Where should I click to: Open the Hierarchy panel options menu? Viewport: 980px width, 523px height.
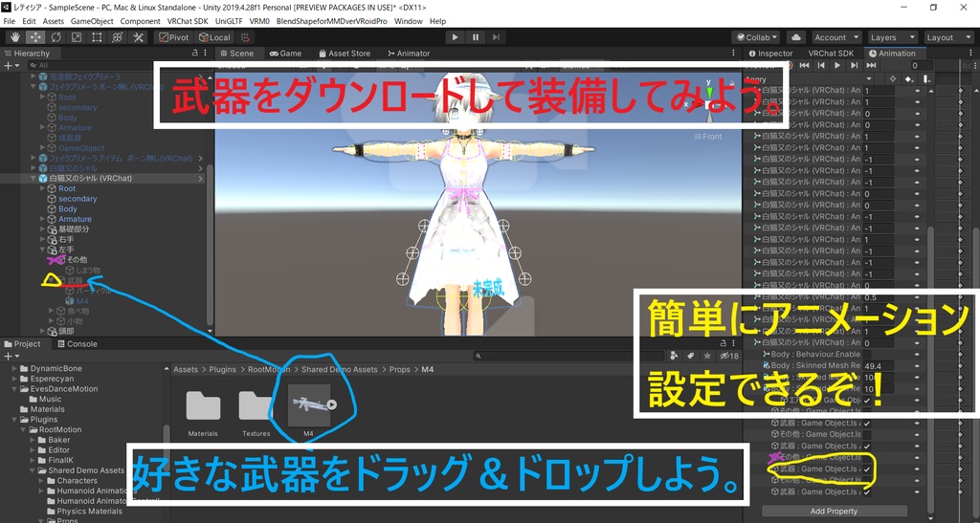pyautogui.click(x=207, y=54)
